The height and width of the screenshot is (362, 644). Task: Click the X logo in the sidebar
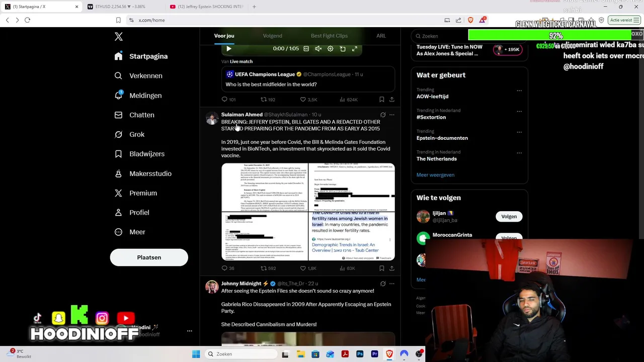[118, 37]
